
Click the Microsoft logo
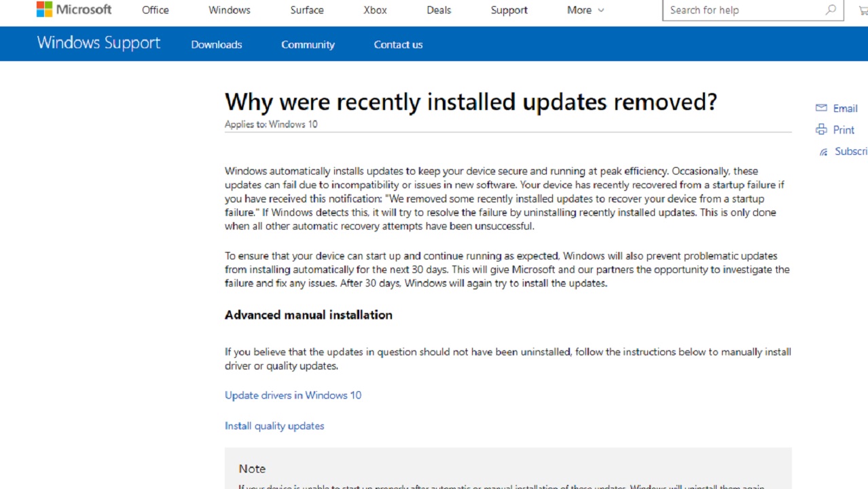point(74,10)
